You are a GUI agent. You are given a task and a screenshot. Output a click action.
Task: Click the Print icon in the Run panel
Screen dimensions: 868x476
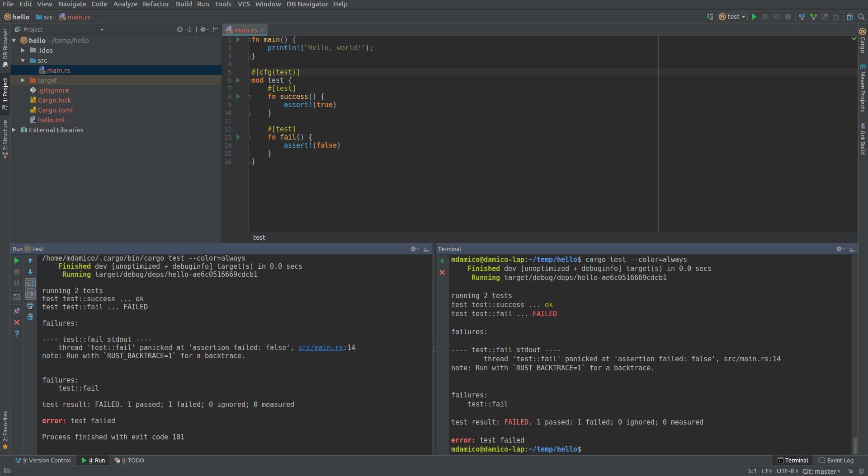pyautogui.click(x=30, y=306)
